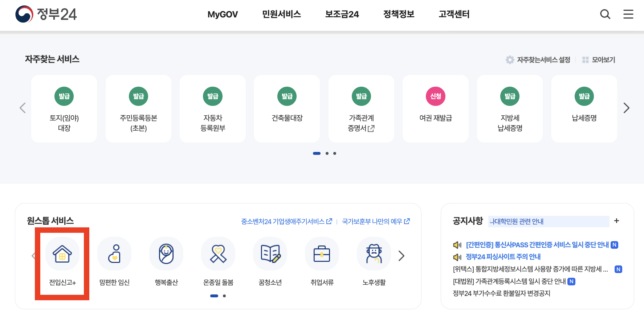Open the 행복출산 baby icon

(x=166, y=254)
